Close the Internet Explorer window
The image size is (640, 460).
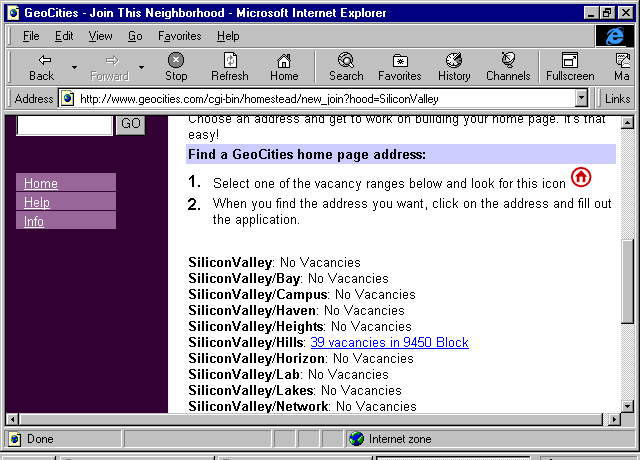[x=626, y=13]
